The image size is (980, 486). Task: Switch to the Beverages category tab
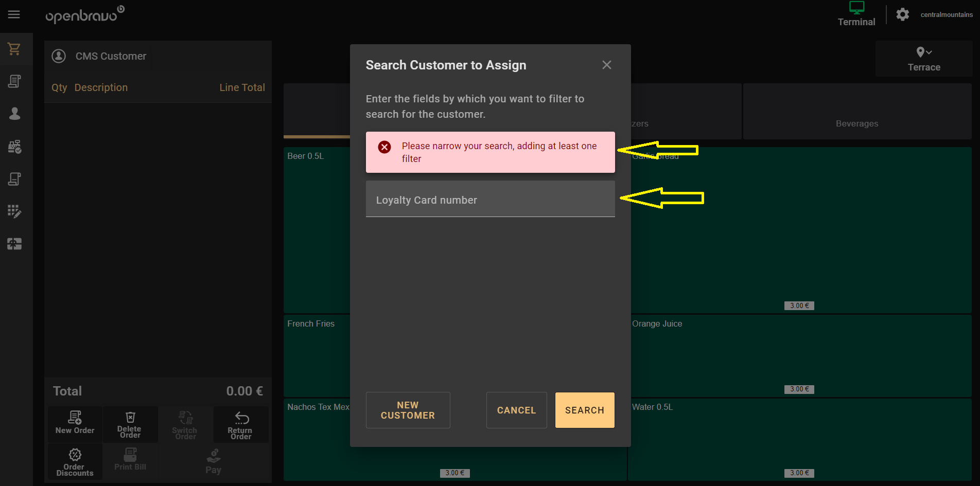[x=857, y=111]
